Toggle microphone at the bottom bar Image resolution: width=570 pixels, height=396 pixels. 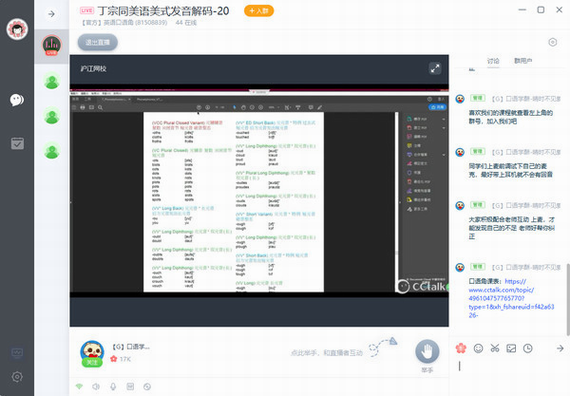113,387
